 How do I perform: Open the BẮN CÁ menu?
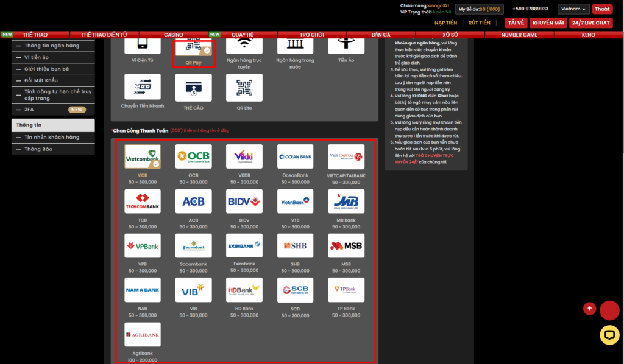(x=381, y=35)
